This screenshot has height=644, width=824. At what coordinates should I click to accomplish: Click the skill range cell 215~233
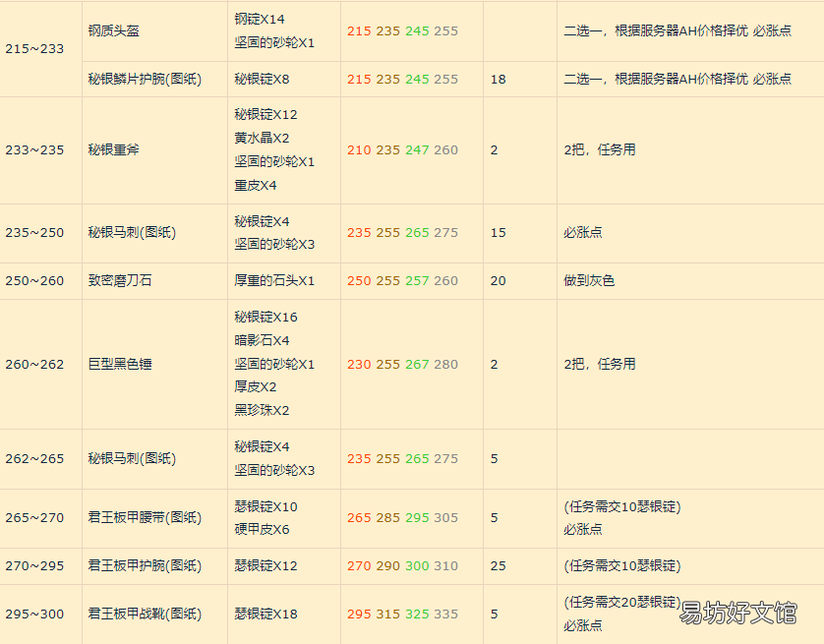tap(34, 49)
